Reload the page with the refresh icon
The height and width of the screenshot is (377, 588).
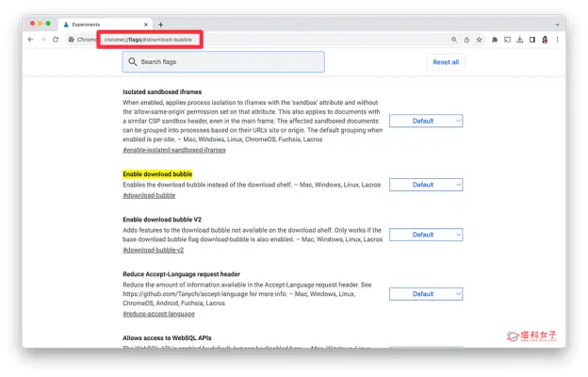click(x=56, y=40)
